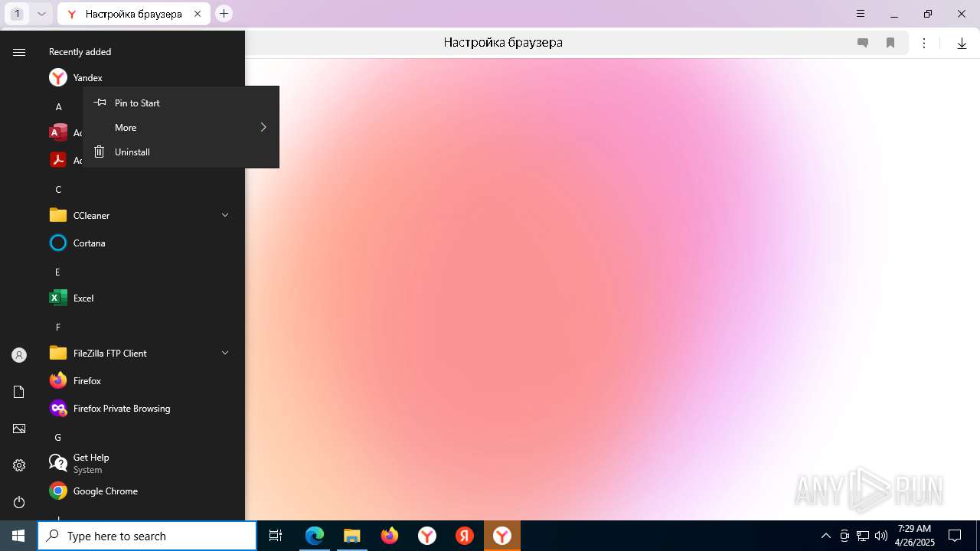Click the Recently added heading
This screenshot has height=551, width=980.
click(x=80, y=52)
